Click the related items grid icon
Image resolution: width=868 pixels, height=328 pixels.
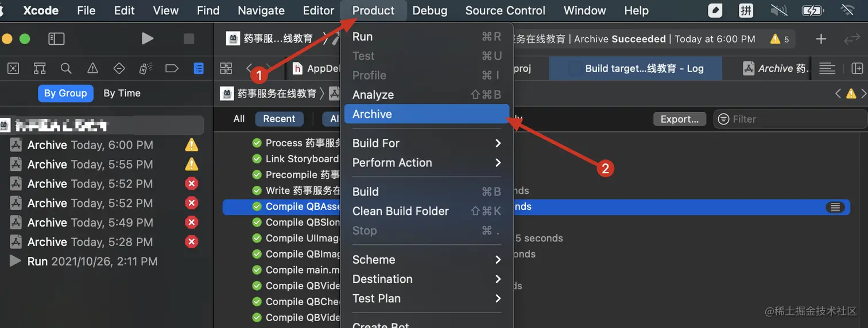226,69
